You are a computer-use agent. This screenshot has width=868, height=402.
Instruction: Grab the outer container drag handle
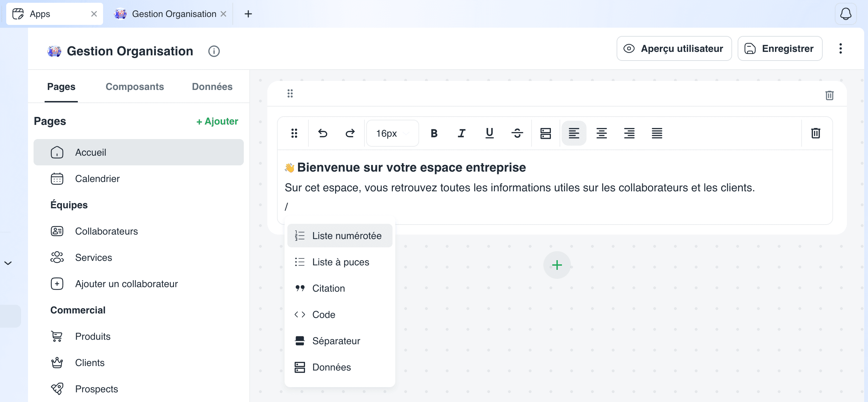tap(290, 93)
